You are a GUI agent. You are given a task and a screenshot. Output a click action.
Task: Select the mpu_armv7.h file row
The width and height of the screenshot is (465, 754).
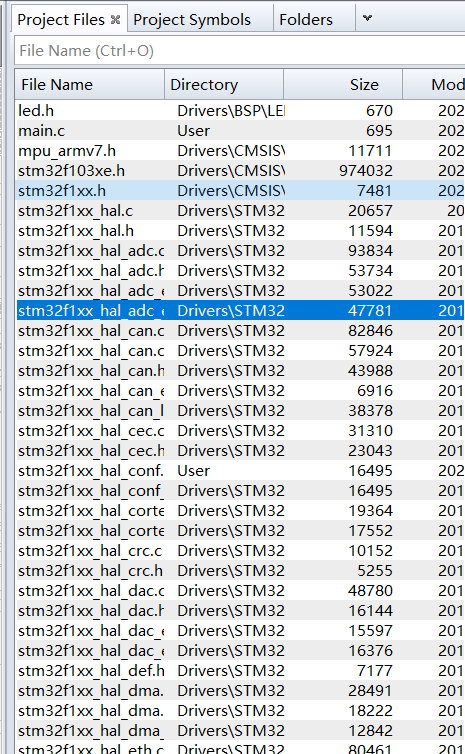[240, 151]
